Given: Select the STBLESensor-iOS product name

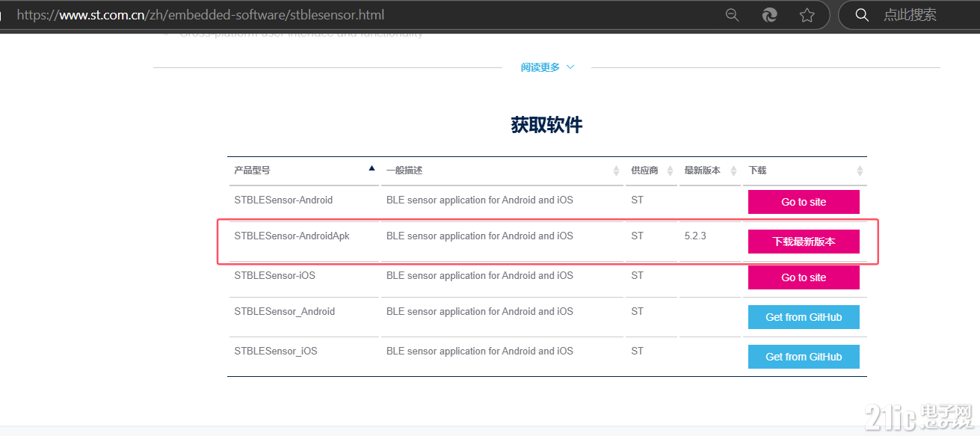Looking at the screenshot, I should [x=274, y=275].
